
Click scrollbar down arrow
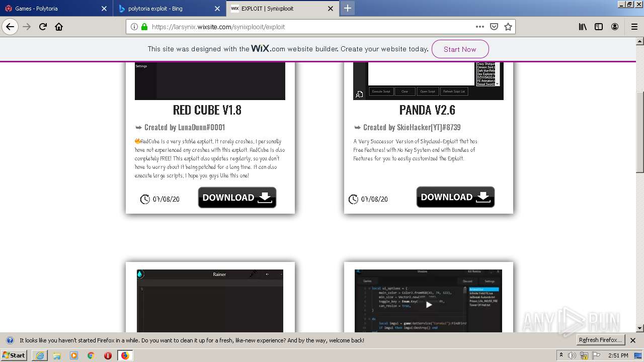pos(640,328)
